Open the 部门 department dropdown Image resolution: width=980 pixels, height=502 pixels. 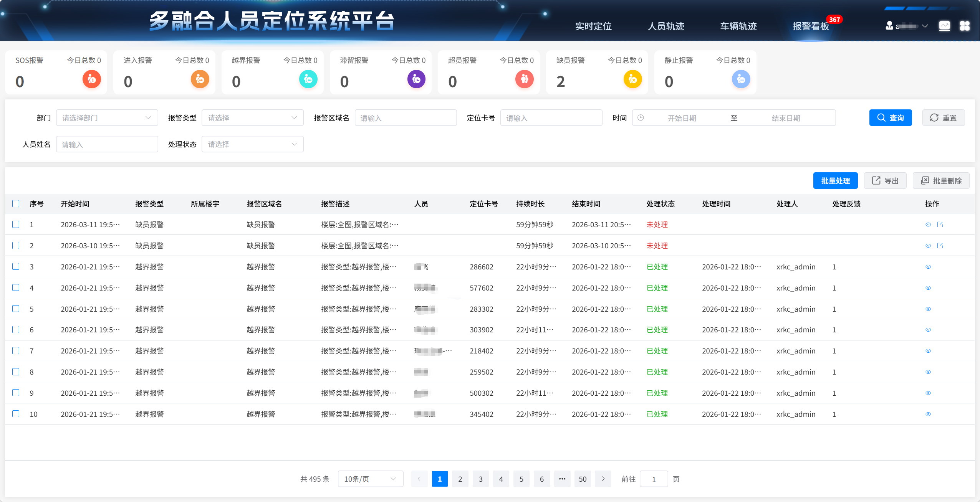(107, 118)
